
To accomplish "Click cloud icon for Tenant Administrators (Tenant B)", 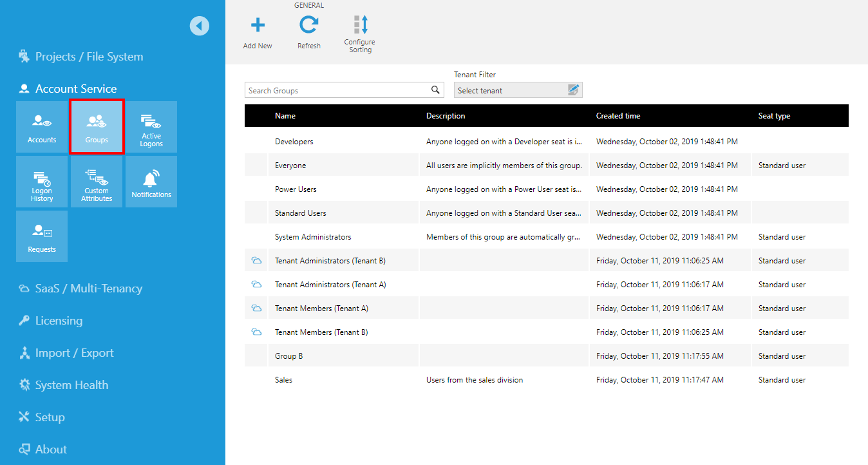I will pos(256,261).
